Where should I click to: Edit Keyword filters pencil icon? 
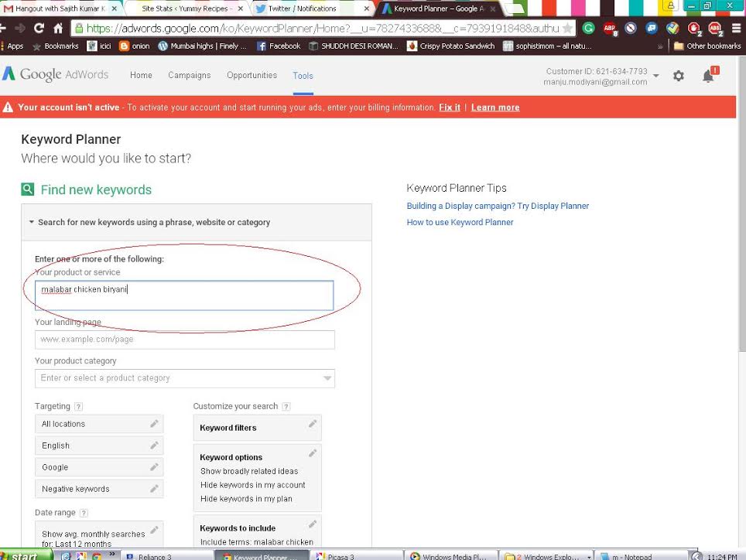click(313, 424)
